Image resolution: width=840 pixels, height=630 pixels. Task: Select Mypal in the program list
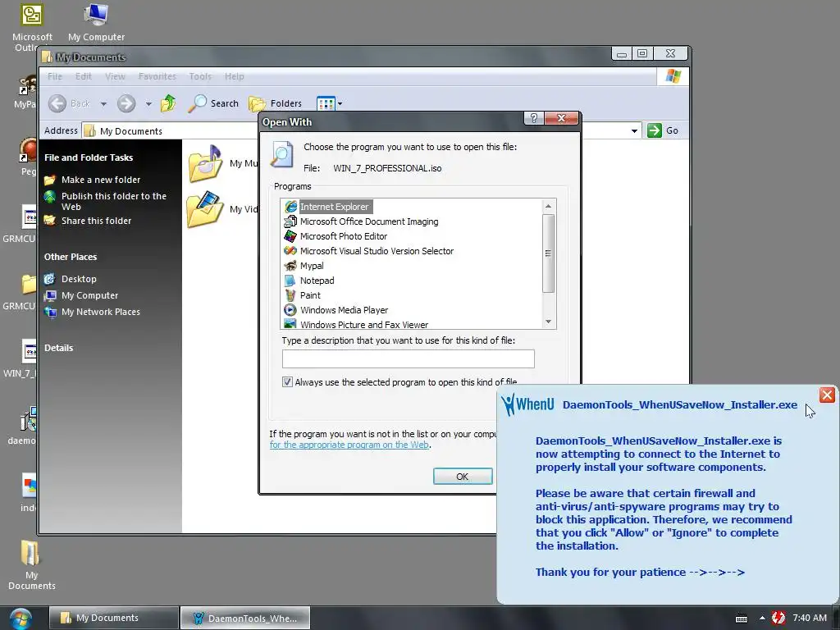click(x=304, y=266)
